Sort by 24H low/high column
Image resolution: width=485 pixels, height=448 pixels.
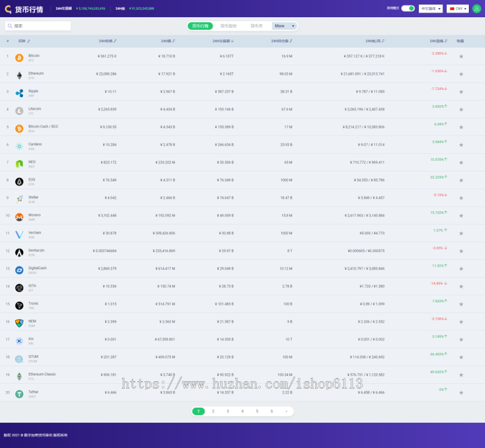(x=375, y=41)
